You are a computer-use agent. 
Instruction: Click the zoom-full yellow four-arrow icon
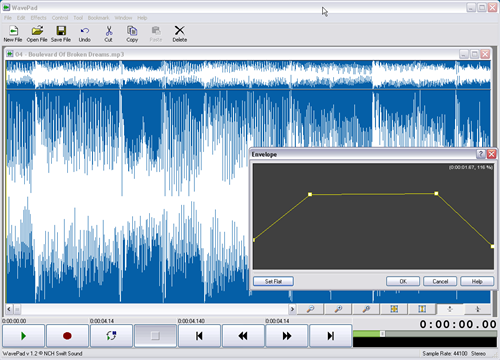pos(394,309)
